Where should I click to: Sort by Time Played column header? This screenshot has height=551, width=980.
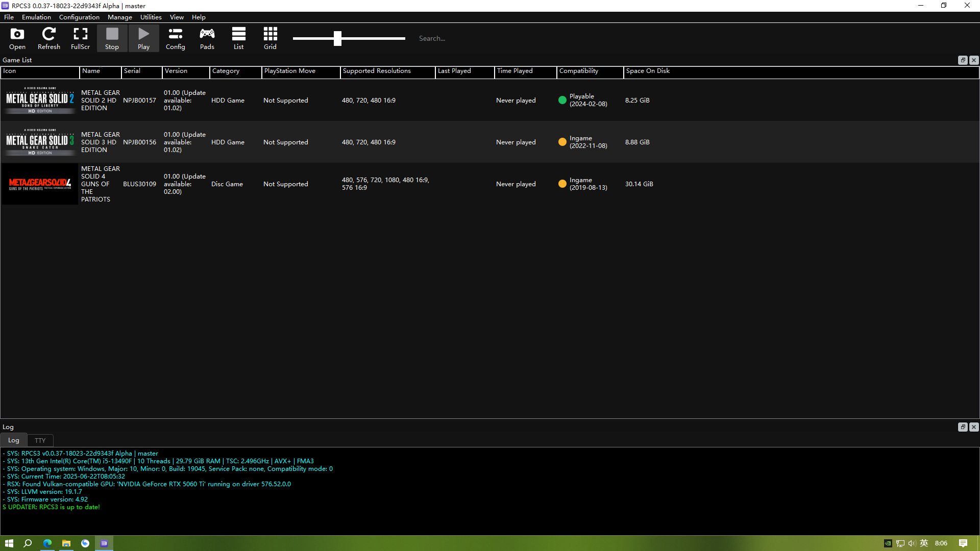[525, 71]
